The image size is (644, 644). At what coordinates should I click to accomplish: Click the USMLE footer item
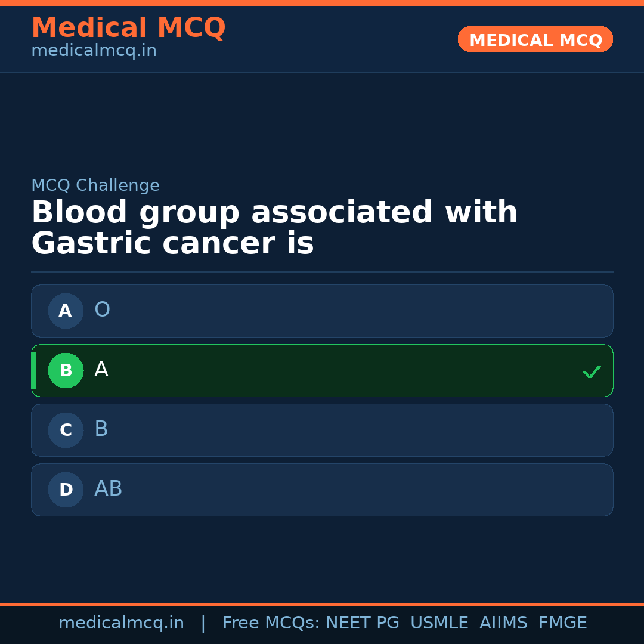[x=439, y=622]
